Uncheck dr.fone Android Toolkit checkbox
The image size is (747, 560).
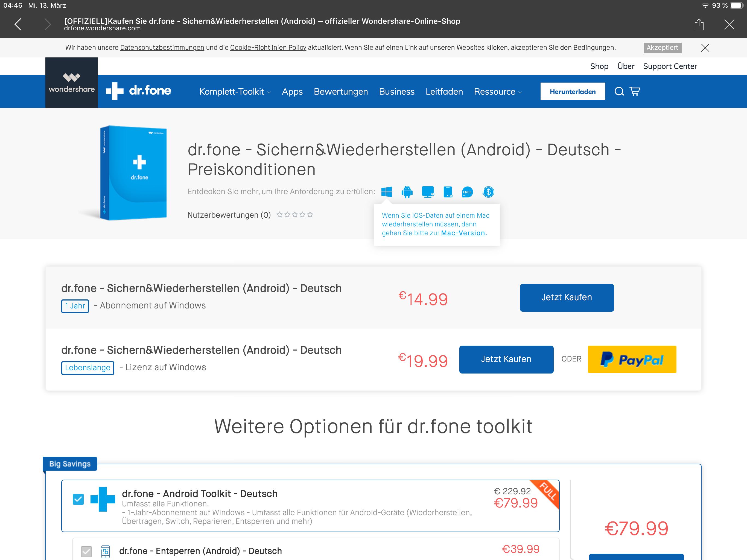point(78,499)
